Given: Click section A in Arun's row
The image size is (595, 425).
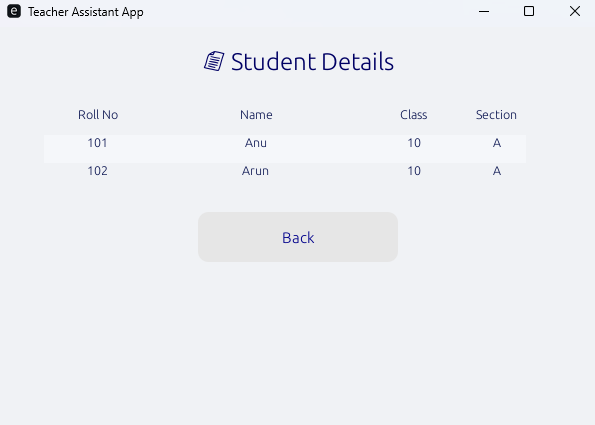Looking at the screenshot, I should coord(497,171).
